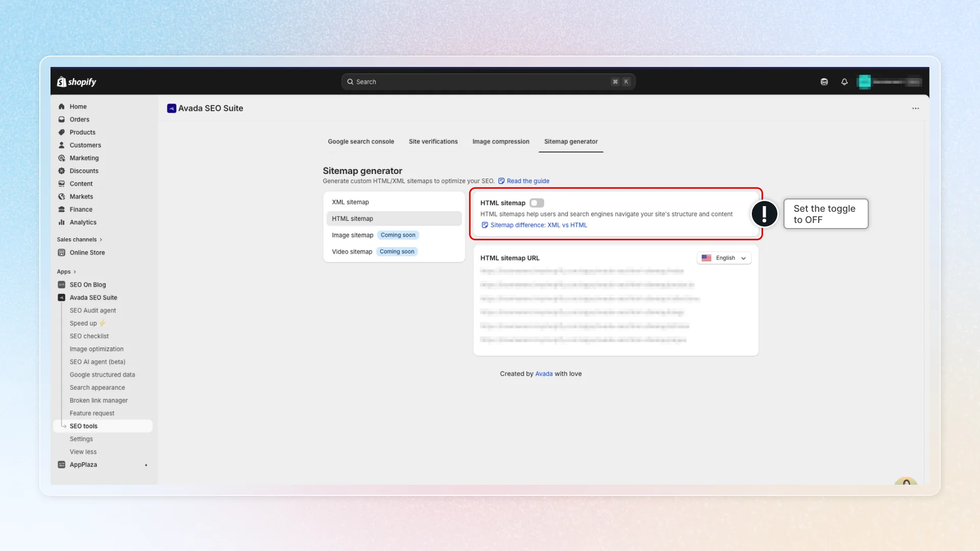Select the Sitemap generator tab
980x551 pixels.
point(571,142)
